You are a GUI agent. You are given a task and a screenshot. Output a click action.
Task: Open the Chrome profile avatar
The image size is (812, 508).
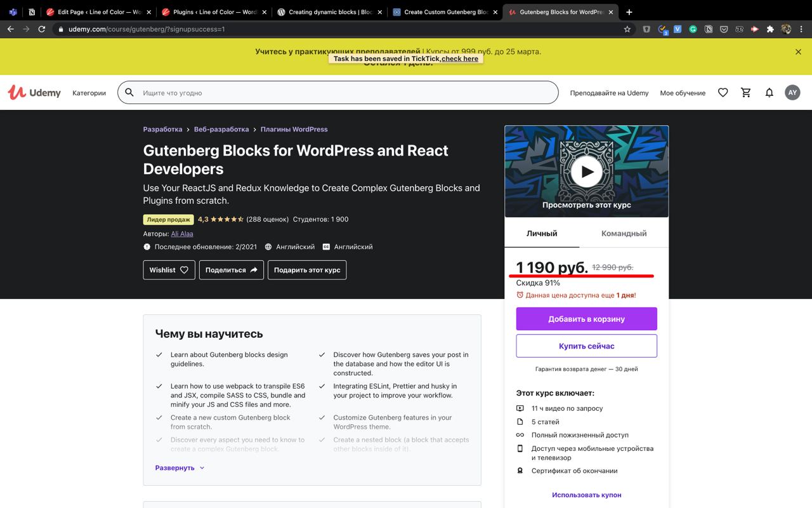coord(786,29)
